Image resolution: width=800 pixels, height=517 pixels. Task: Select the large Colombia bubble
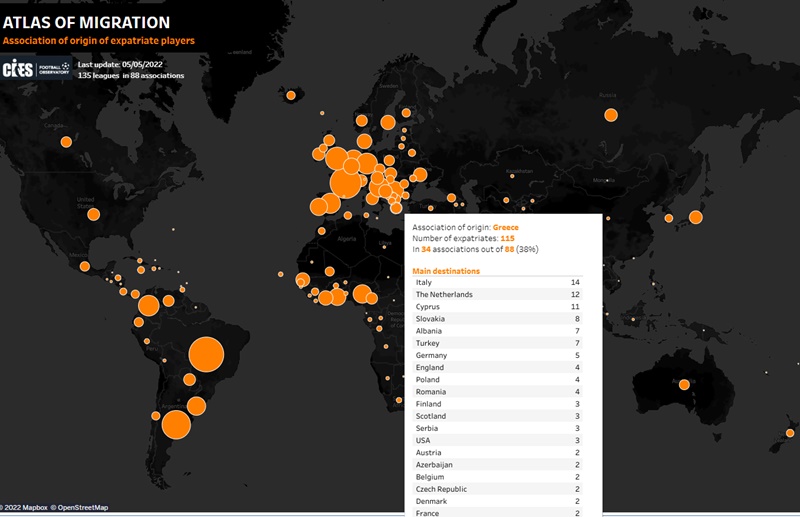click(x=148, y=305)
